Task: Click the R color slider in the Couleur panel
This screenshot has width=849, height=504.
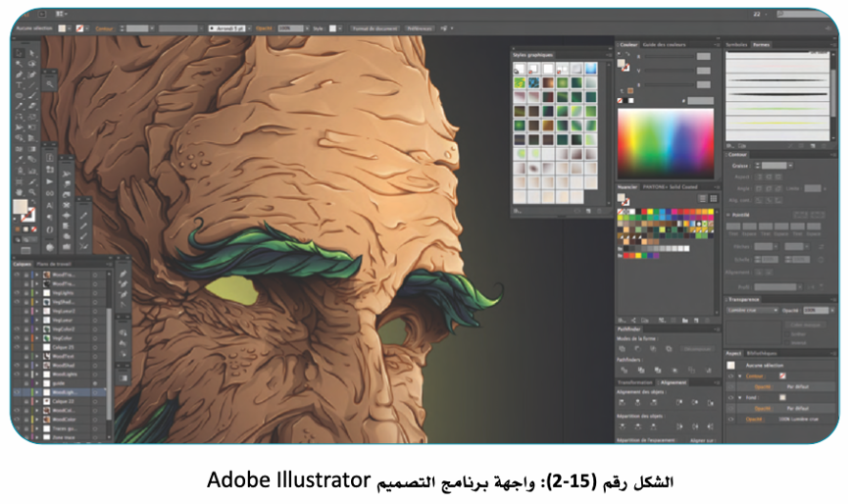Action: 670,56
